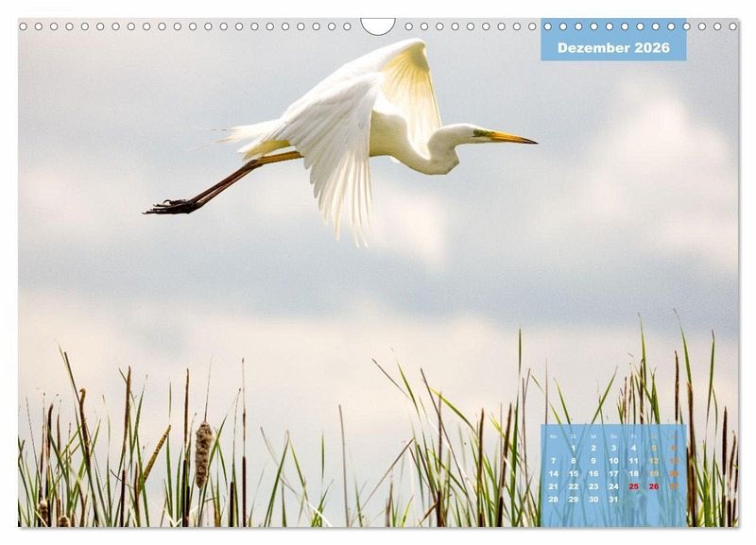Screen dimensions: 756x545
Task: Select date 8 in the calendar grid
Action: coord(574,461)
